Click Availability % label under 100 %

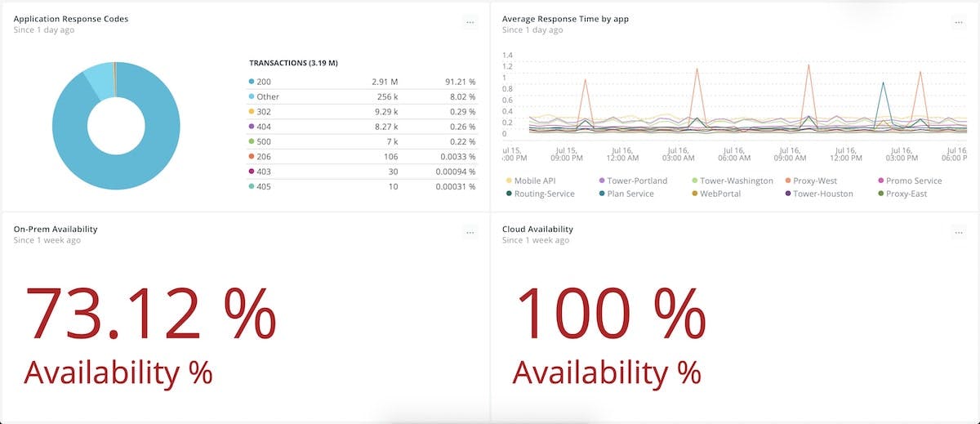pos(607,373)
